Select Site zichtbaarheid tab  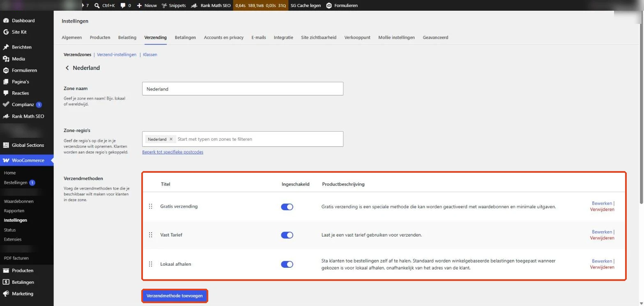(x=319, y=37)
